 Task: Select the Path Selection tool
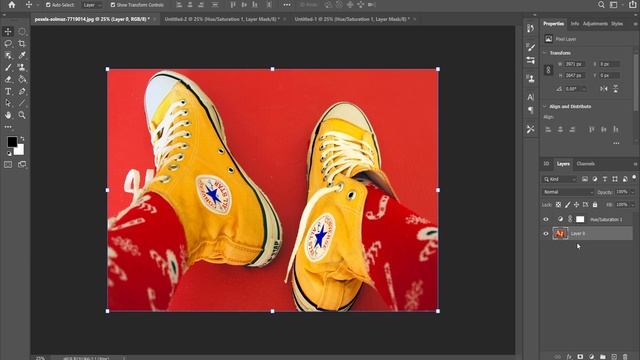coord(8,103)
